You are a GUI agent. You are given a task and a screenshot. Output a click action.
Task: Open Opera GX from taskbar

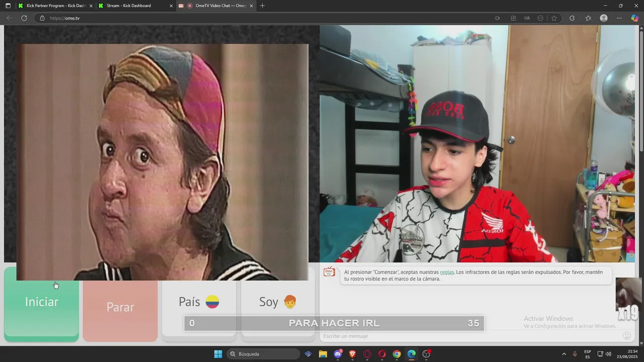coord(367,354)
